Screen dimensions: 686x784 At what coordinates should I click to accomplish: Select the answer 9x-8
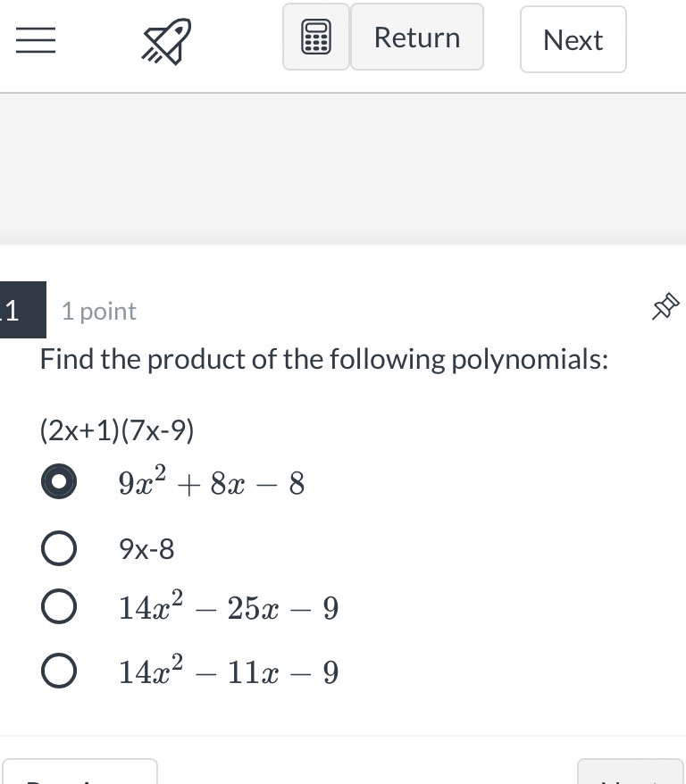58,547
